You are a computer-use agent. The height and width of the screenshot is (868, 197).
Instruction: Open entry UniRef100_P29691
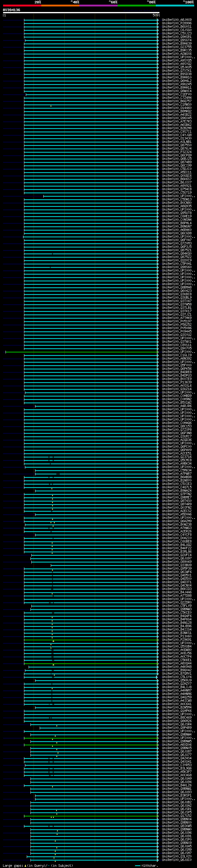pyautogui.click(x=176, y=640)
